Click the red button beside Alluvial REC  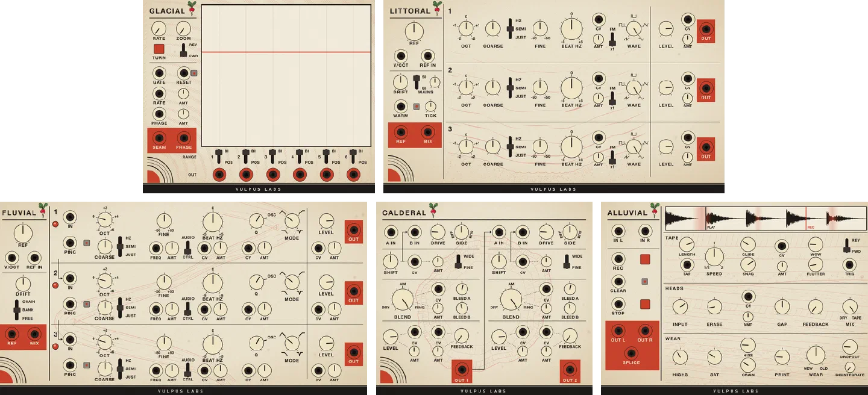click(645, 259)
